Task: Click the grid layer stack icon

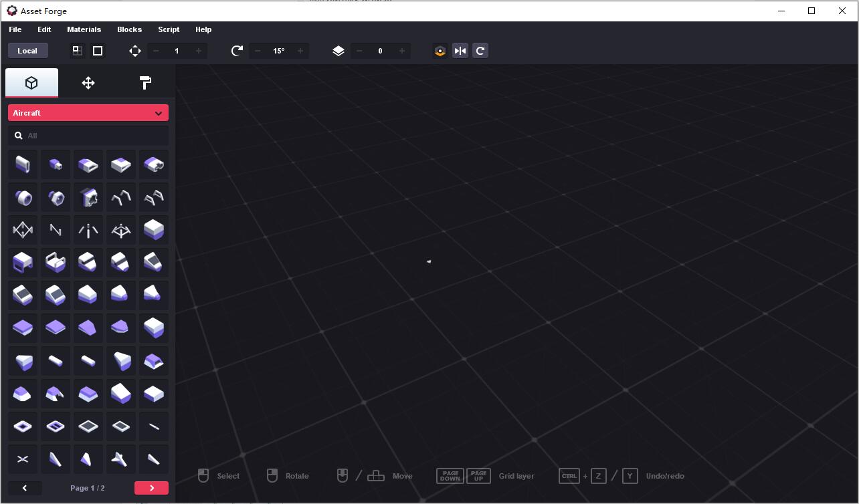Action: [339, 50]
